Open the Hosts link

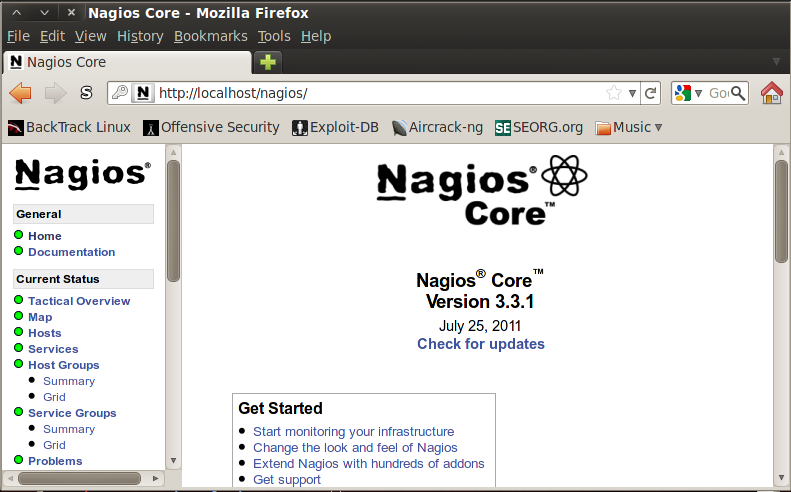(45, 333)
